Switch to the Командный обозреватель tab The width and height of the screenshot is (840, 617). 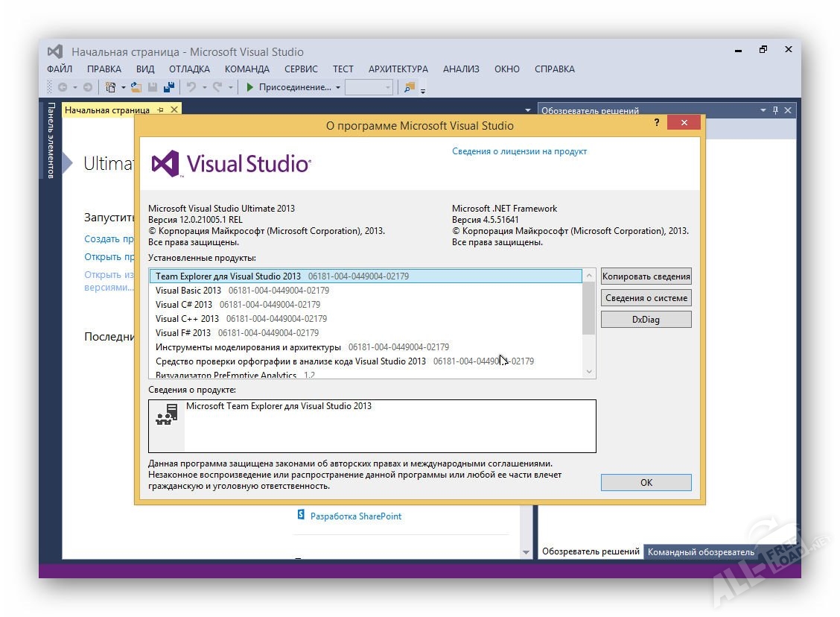click(x=700, y=552)
